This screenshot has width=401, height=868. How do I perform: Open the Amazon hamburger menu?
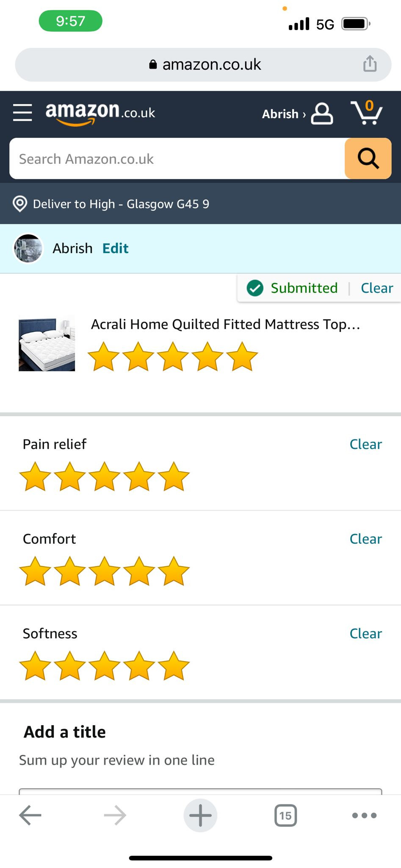(x=22, y=113)
